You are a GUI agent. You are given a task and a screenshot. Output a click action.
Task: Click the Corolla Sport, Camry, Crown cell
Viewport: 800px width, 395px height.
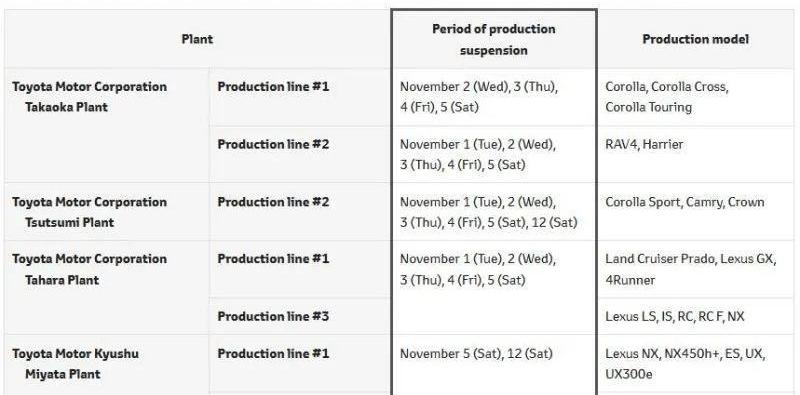[x=695, y=212]
